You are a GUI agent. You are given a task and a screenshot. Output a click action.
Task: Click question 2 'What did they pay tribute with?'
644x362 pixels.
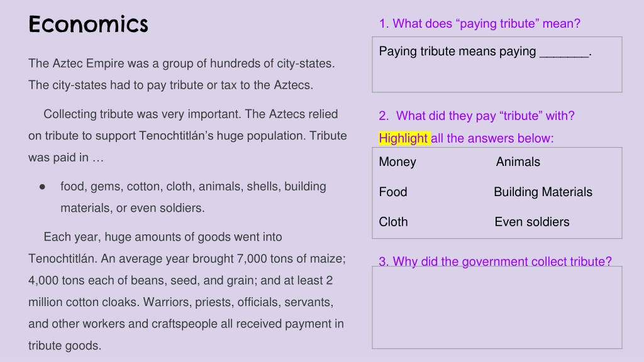(x=477, y=116)
